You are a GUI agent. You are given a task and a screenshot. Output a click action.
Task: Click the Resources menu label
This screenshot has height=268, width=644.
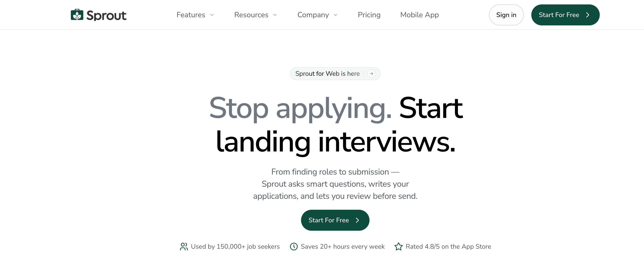[251, 15]
